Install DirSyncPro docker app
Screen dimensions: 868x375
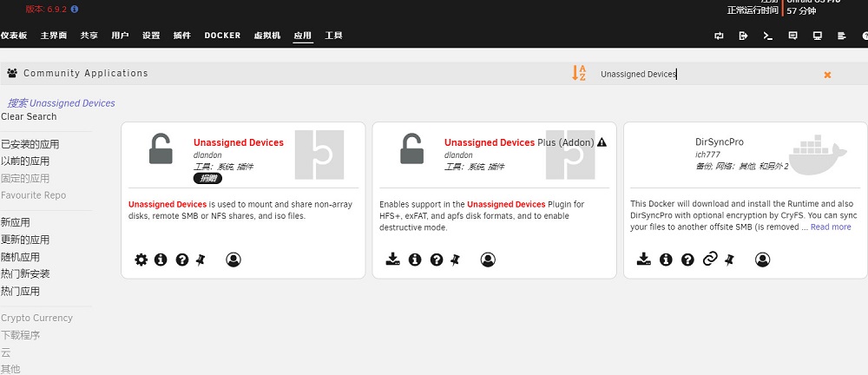point(644,259)
